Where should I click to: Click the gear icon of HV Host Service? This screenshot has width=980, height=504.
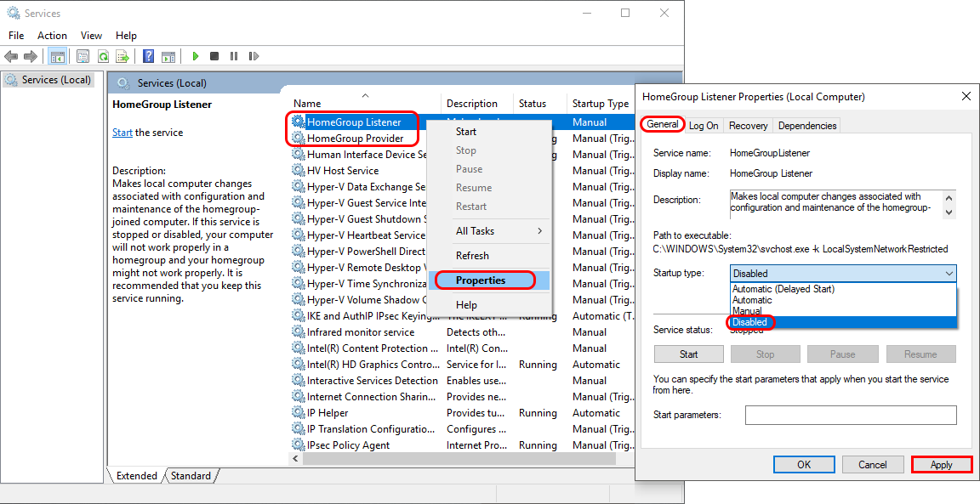point(299,171)
